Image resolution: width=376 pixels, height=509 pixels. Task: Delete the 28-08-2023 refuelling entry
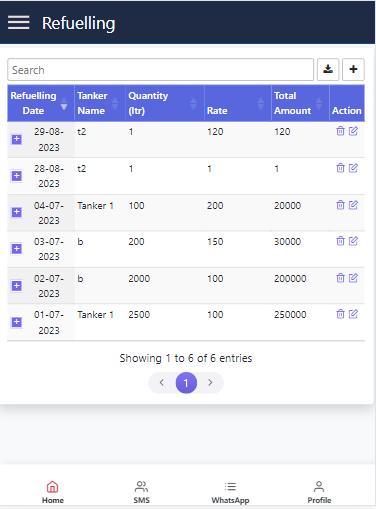pyautogui.click(x=340, y=168)
